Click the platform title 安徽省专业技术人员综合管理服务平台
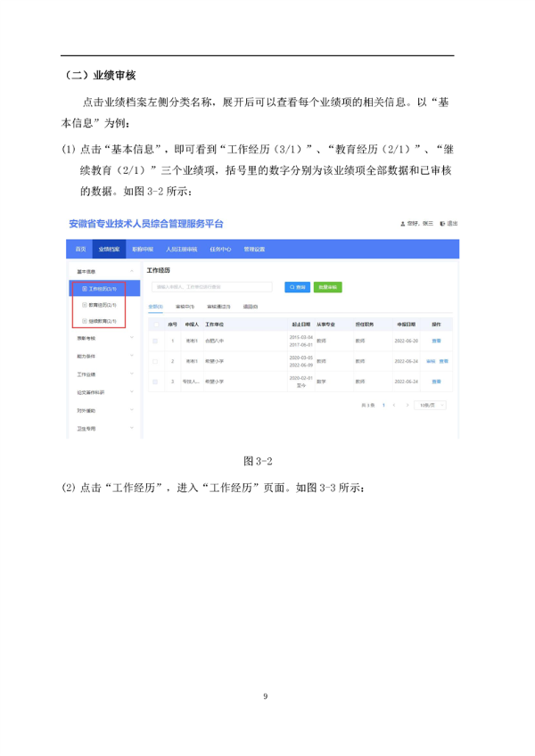 [146, 224]
